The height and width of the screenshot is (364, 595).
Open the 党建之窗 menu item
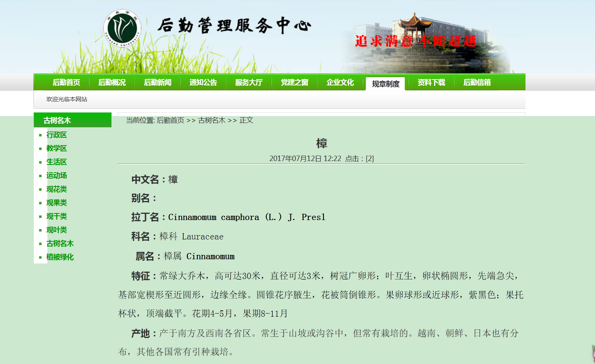click(x=294, y=83)
